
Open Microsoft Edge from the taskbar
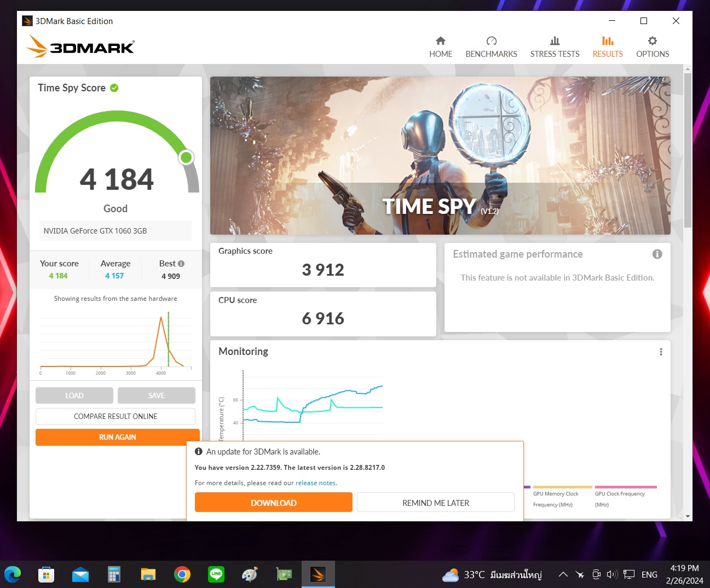coord(13,574)
